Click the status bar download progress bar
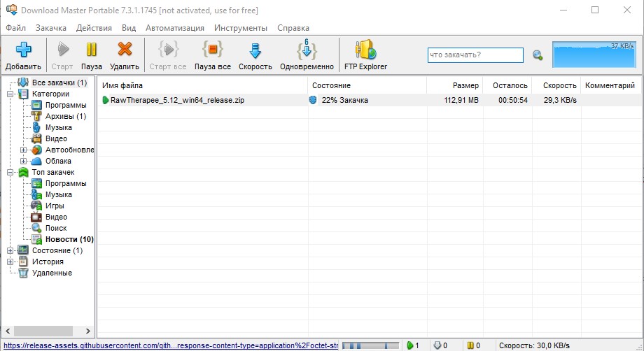Screen dimensions: 644x351 370,345
